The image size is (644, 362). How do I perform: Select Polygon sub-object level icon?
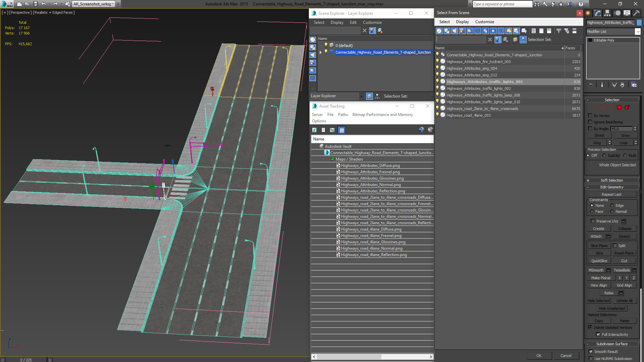pos(619,108)
